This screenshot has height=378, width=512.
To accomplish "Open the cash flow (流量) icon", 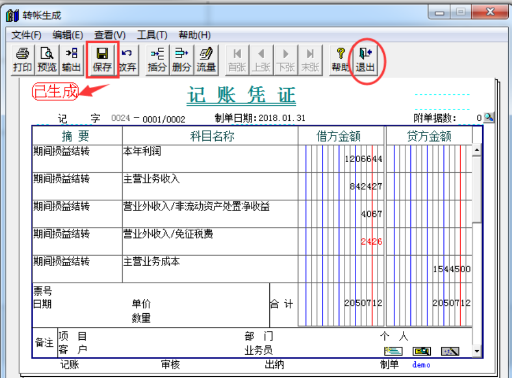I will click(x=206, y=60).
